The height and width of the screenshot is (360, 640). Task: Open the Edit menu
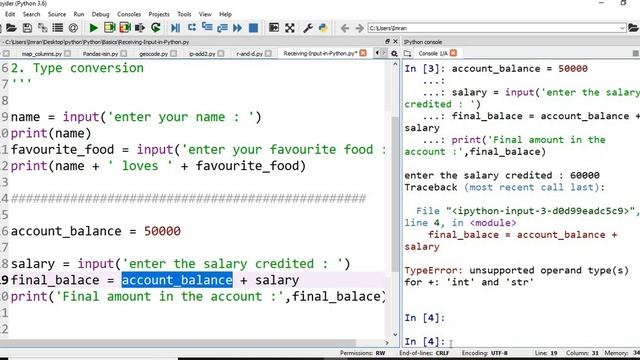point(10,14)
